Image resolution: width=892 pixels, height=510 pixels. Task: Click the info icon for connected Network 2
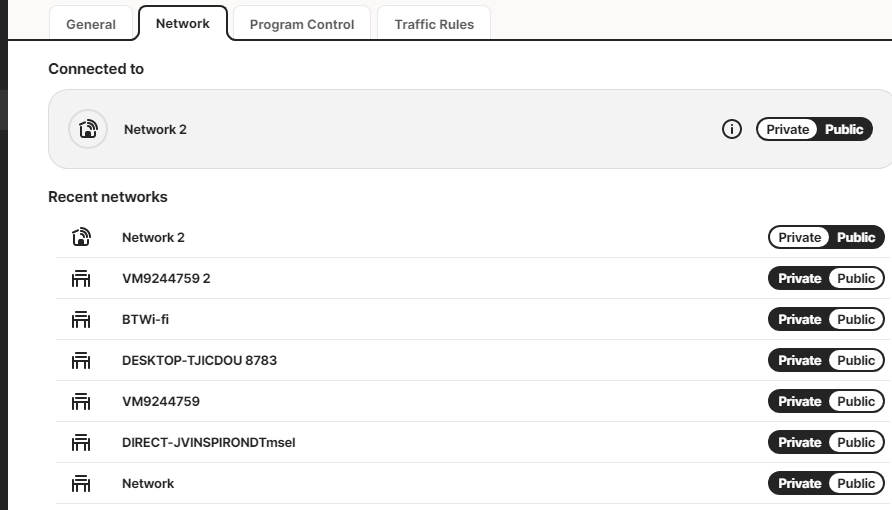coord(732,129)
